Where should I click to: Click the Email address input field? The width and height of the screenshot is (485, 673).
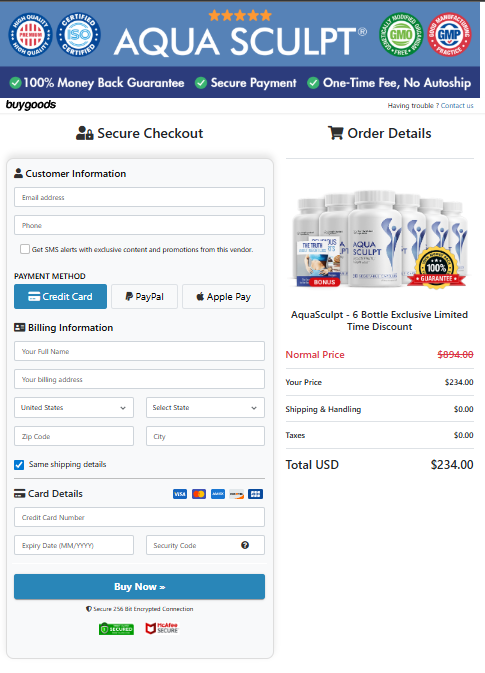pyautogui.click(x=139, y=197)
